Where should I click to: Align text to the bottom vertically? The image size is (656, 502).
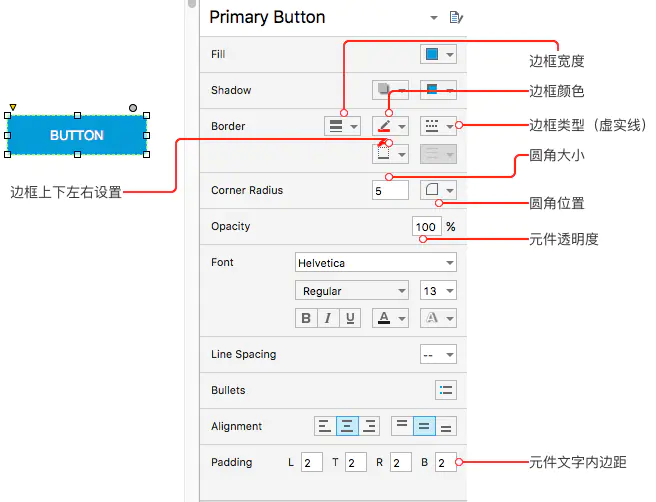click(446, 426)
